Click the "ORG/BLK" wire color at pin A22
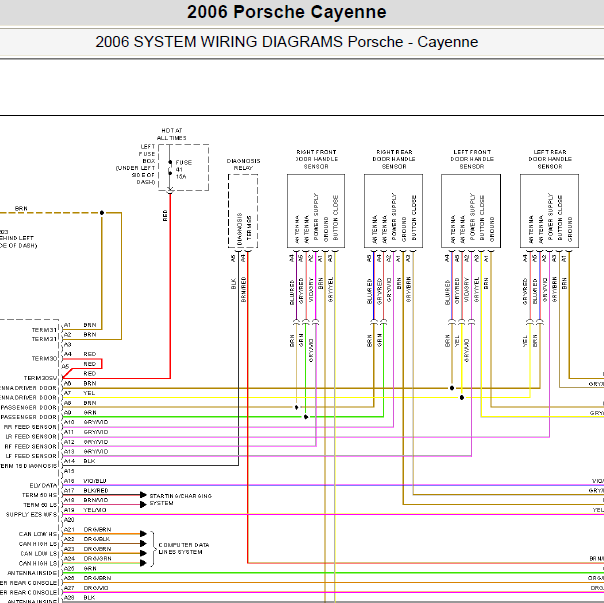The width and height of the screenshot is (604, 603). tap(97, 539)
